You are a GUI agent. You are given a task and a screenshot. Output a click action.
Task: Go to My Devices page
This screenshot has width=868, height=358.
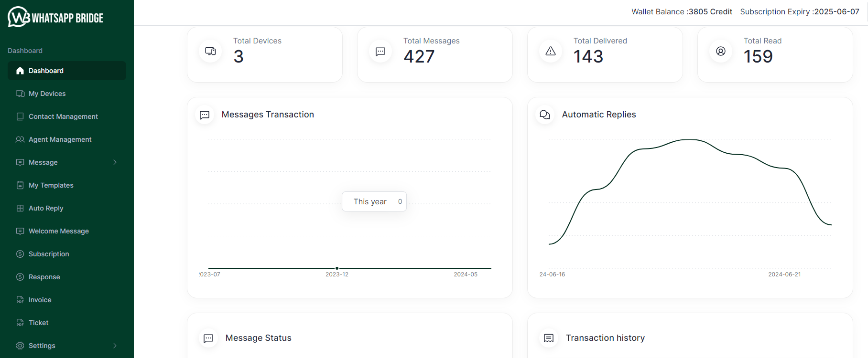(67, 94)
